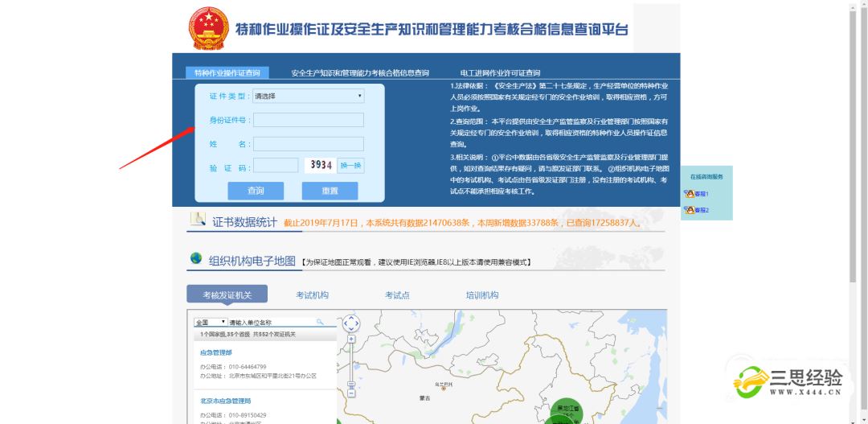Click the document icon beside 证书数据统计
Image resolution: width=868 pixels, height=424 pixels.
click(x=197, y=219)
